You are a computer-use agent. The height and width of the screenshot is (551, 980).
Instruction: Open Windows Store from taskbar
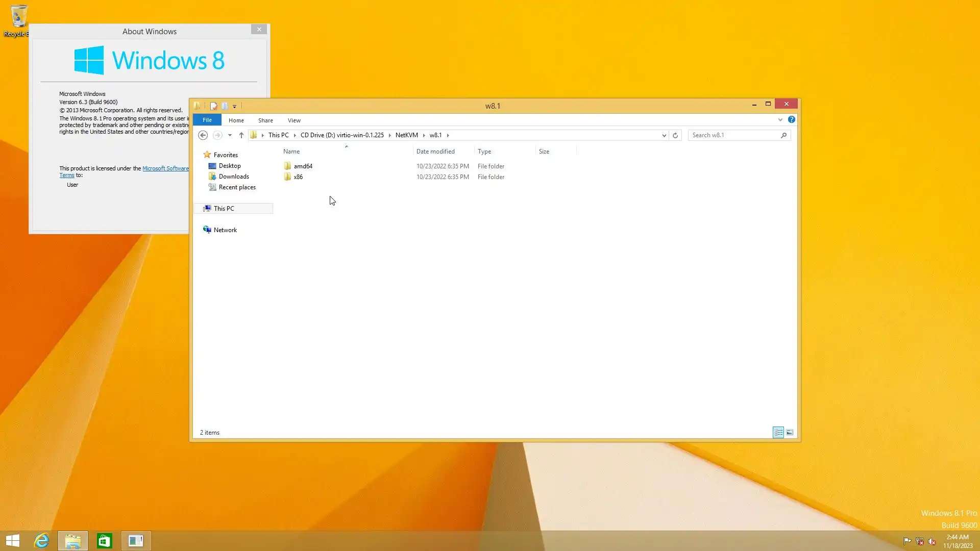point(105,541)
